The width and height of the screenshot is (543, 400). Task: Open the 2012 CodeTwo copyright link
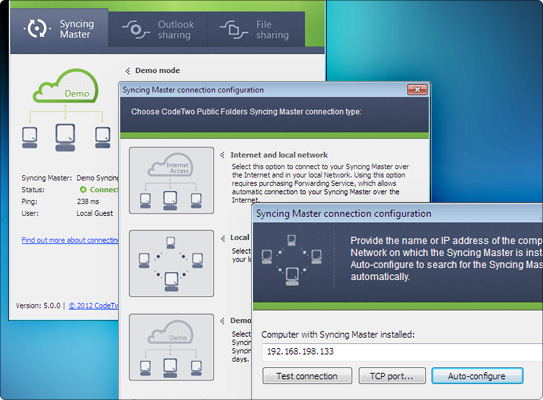(94, 306)
